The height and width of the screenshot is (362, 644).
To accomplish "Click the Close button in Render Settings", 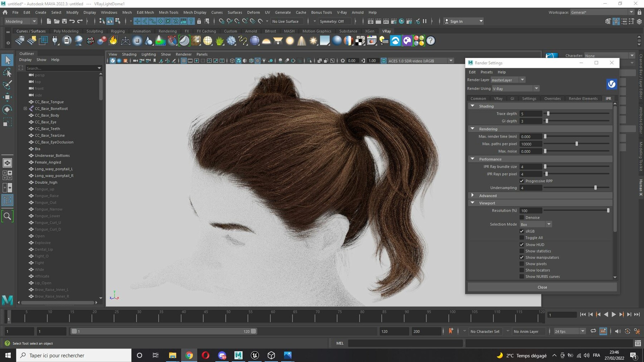I will point(542,287).
